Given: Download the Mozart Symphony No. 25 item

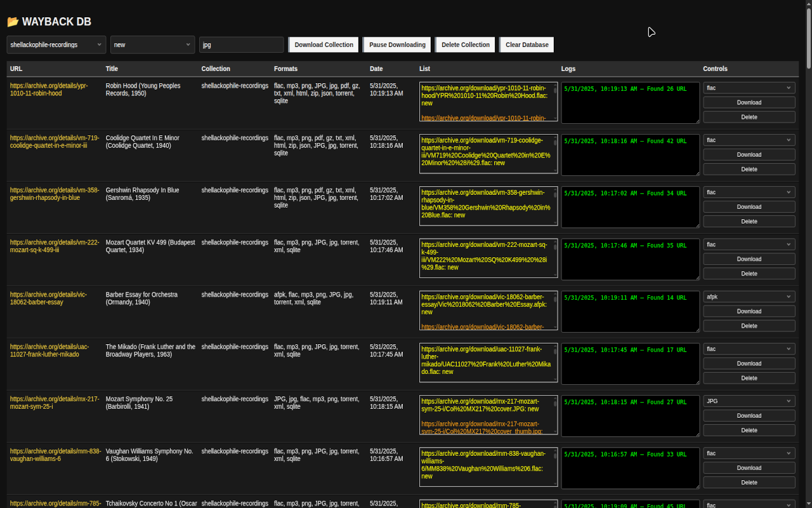Looking at the screenshot, I should [749, 415].
